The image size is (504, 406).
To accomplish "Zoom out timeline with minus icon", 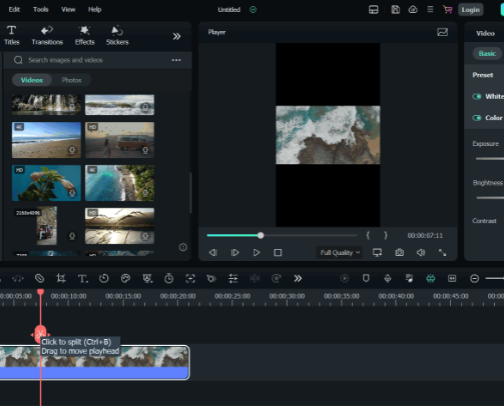I will click(474, 278).
